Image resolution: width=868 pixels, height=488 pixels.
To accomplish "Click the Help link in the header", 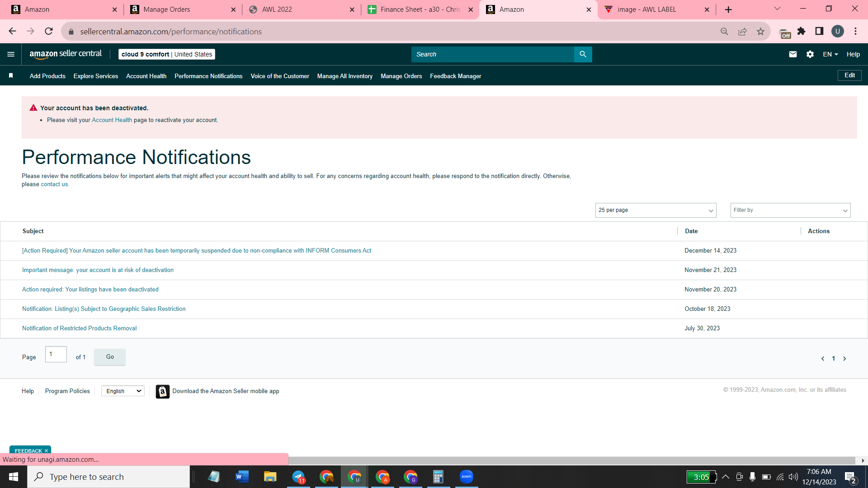I will pos(853,54).
